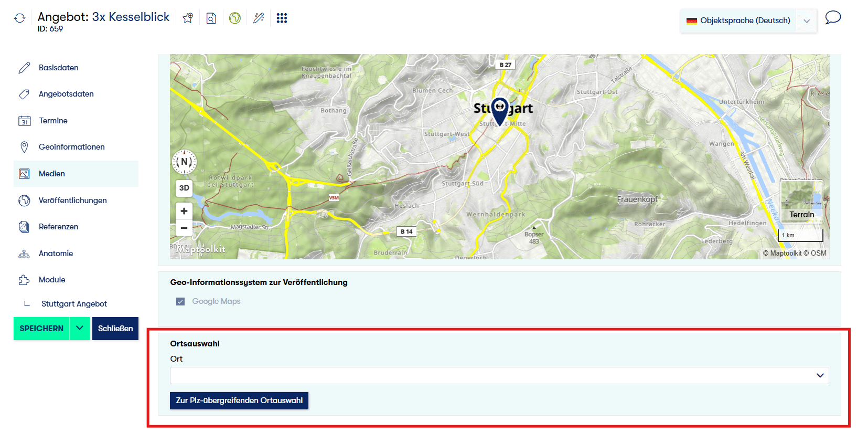Click the magic wand icon in header
The width and height of the screenshot is (868, 433).
[259, 18]
